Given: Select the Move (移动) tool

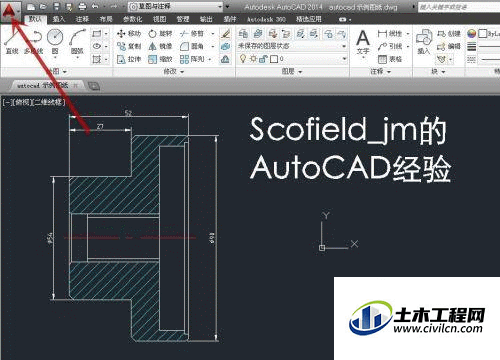Looking at the screenshot, I should (x=129, y=33).
